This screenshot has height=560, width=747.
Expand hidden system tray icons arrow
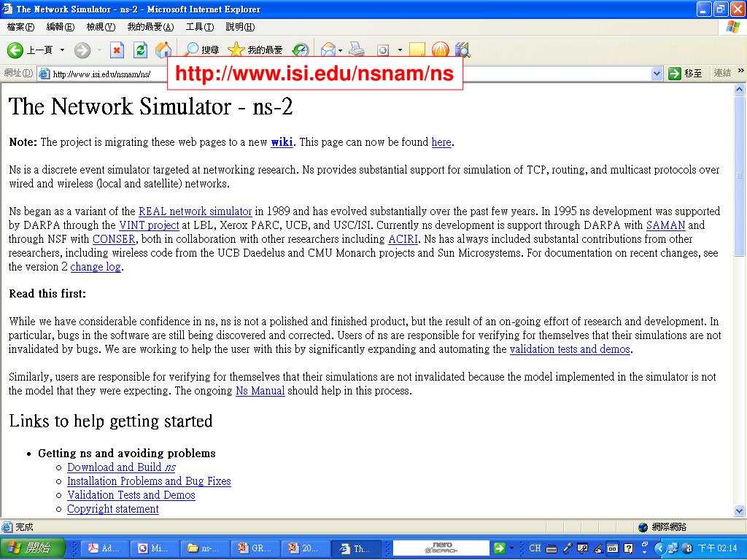[x=659, y=548]
